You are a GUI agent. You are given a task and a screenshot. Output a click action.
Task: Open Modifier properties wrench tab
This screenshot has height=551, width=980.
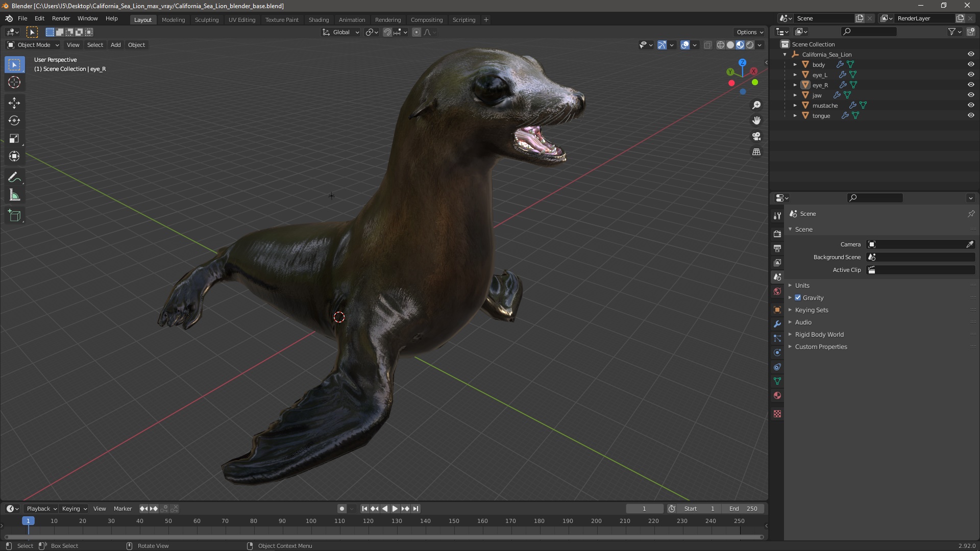coord(777,324)
